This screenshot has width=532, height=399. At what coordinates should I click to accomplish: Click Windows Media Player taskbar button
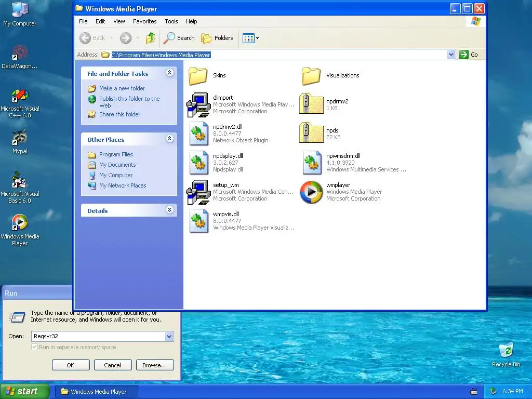pyautogui.click(x=96, y=392)
